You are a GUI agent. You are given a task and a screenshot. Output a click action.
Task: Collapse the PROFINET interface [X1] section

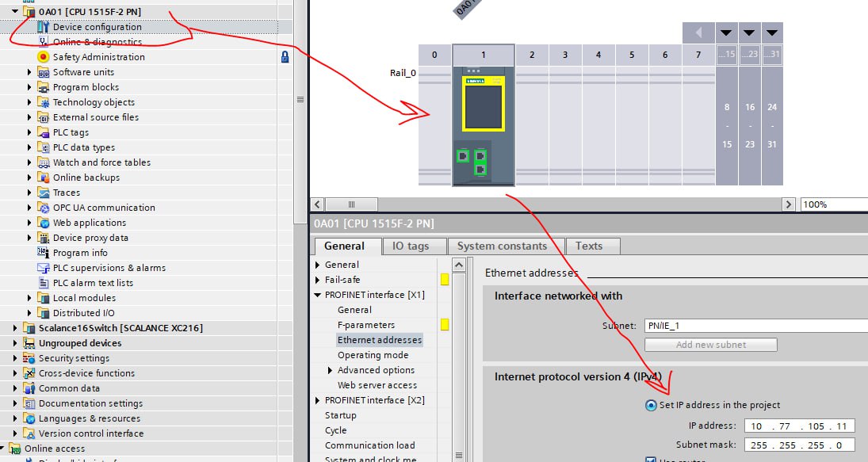point(318,295)
